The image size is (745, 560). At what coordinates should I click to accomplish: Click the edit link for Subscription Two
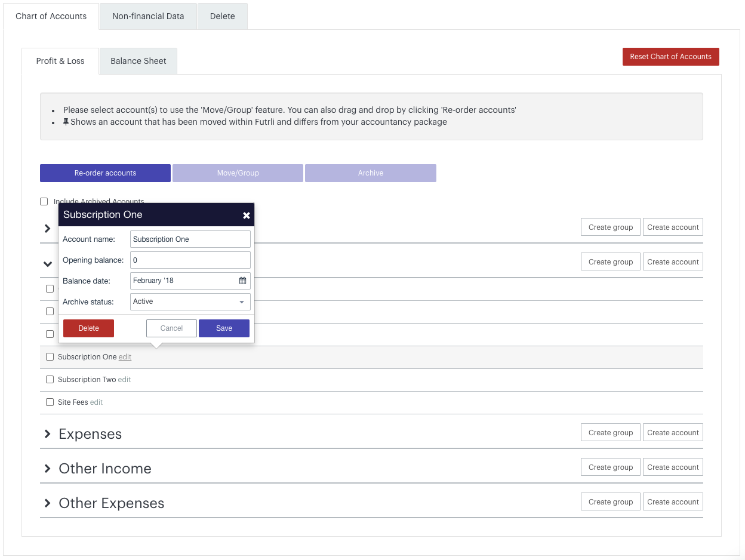click(124, 380)
